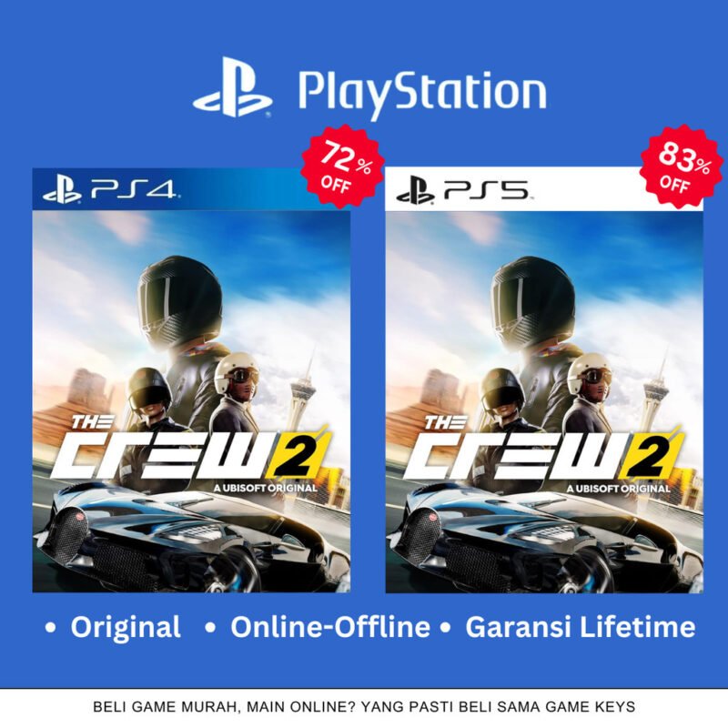Viewport: 728px width, 728px height.
Task: Click 'A Ubisoft Original' on PS4 cover
Action: tap(265, 488)
